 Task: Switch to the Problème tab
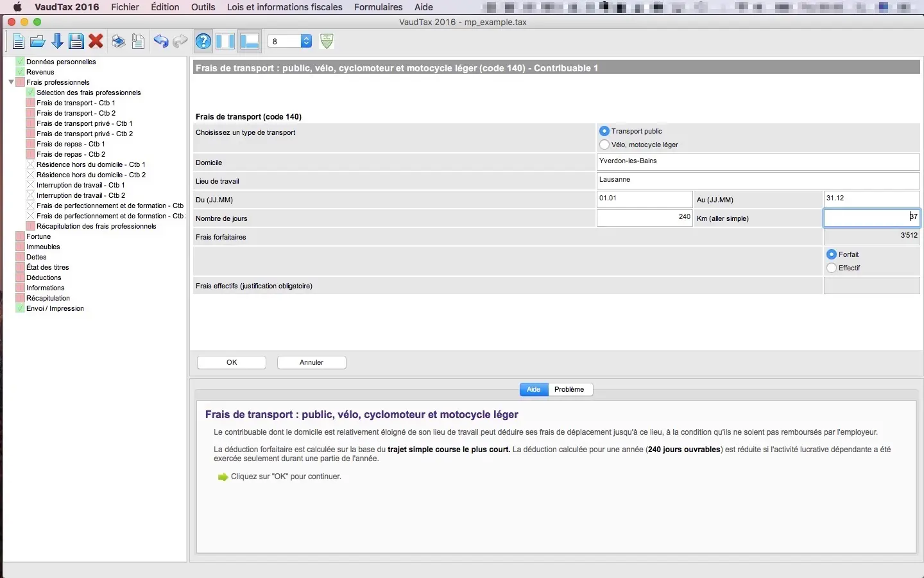570,389
